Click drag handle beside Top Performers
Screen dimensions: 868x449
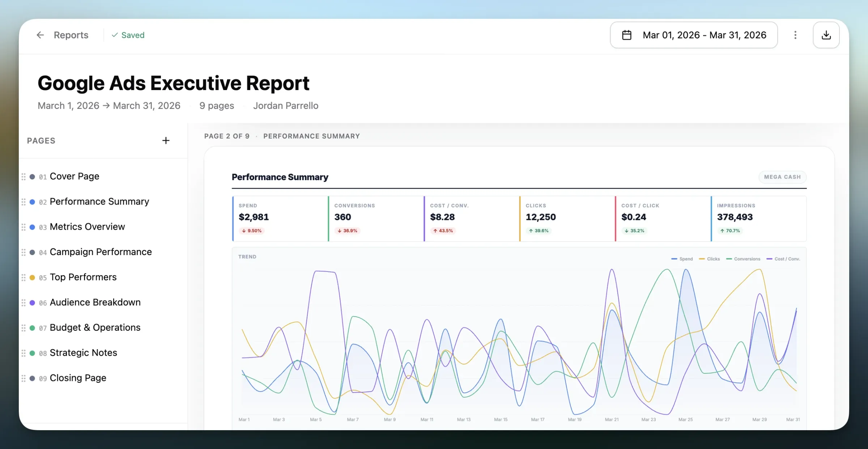tap(24, 278)
